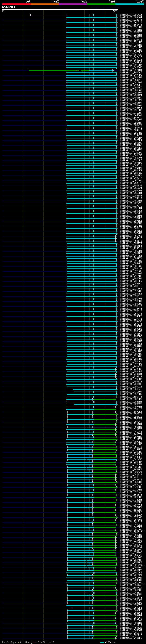146x644 pixels.
Task: Select the UniRef100_B9SPV2 row label
Action: point(131,397)
